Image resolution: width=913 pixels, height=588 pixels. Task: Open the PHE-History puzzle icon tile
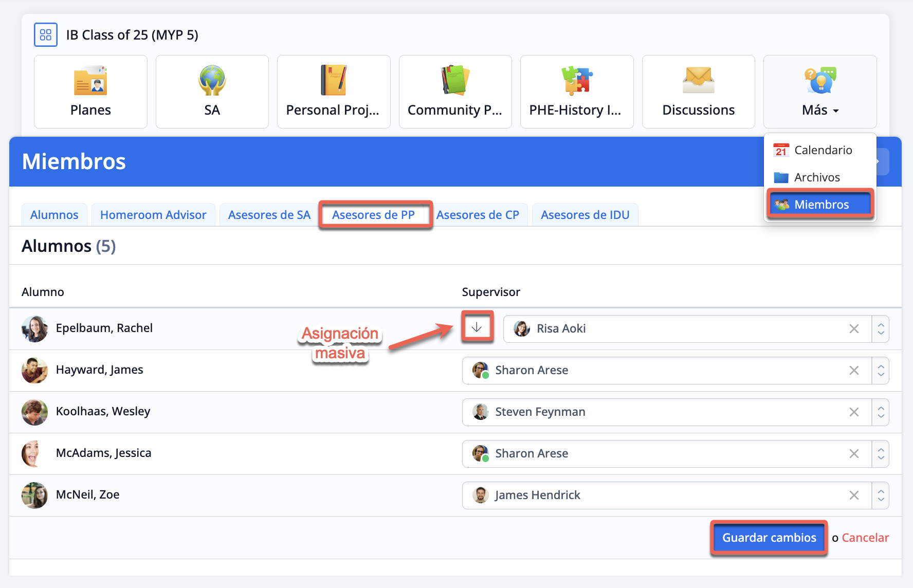[576, 81]
